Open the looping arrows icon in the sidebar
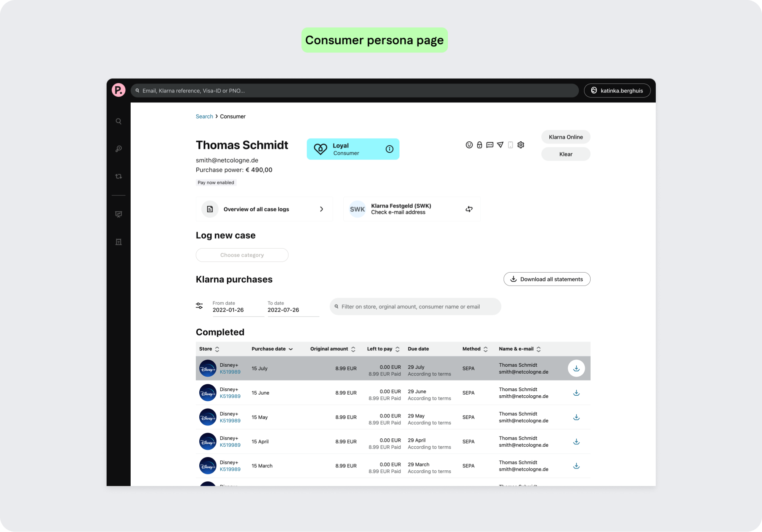Viewport: 762px width, 532px height. click(x=118, y=176)
